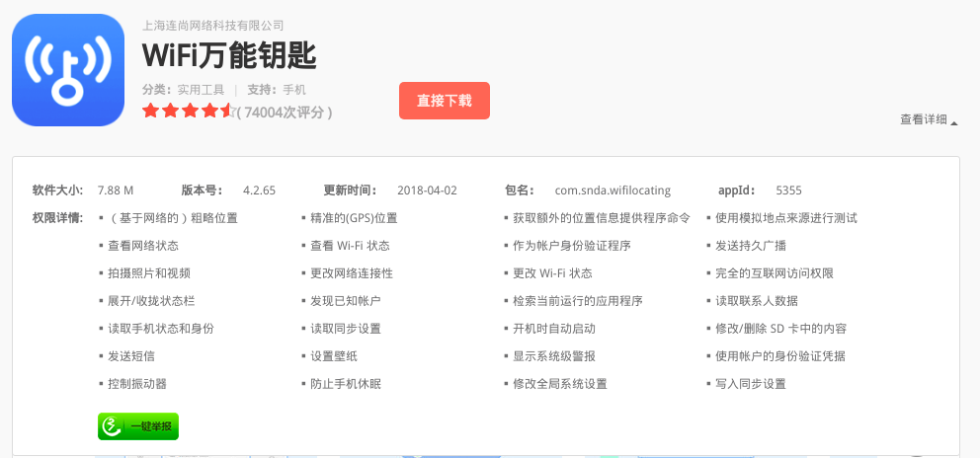This screenshot has width=980, height=458.
Task: Click the 直接下载 download button
Action: pos(445,101)
